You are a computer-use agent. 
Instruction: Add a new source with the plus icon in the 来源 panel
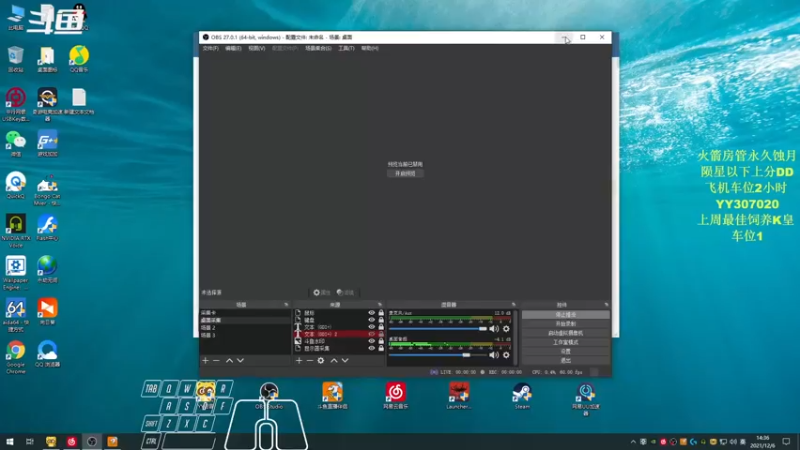(299, 361)
